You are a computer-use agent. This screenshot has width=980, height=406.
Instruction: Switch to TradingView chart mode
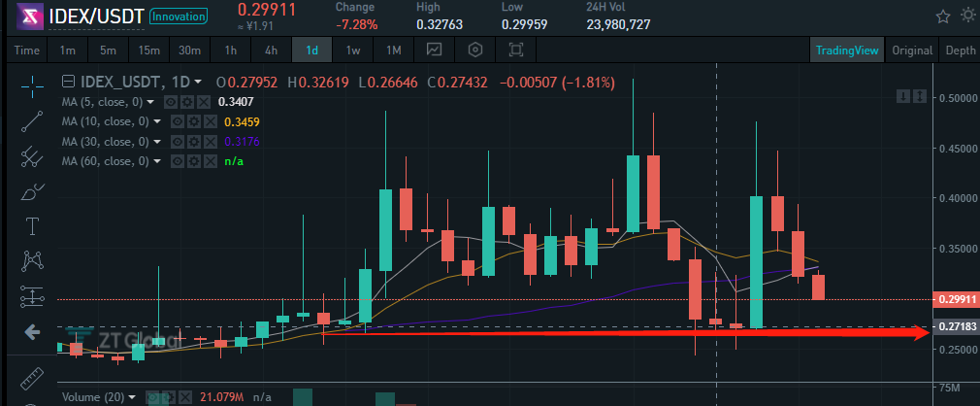pos(847,51)
